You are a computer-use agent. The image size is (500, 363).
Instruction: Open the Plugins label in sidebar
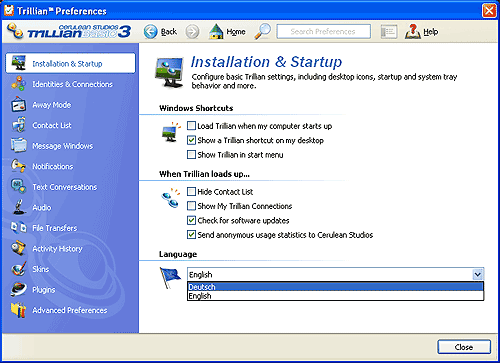[x=44, y=290]
